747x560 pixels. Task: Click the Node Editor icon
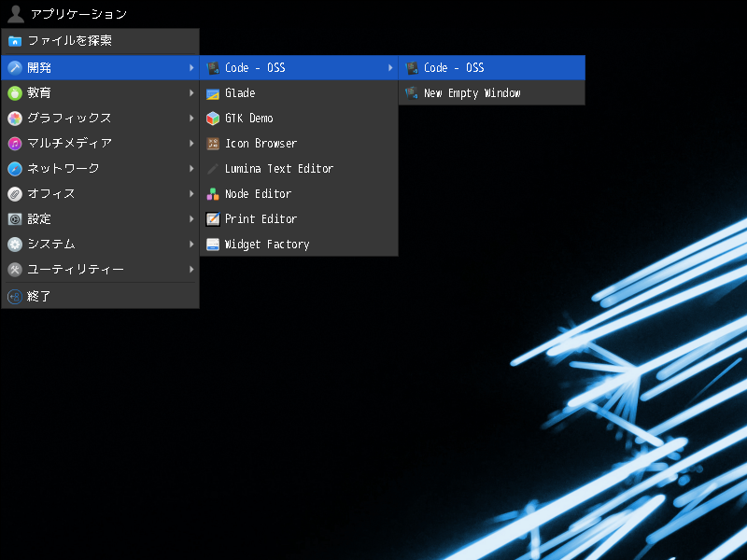click(x=213, y=194)
